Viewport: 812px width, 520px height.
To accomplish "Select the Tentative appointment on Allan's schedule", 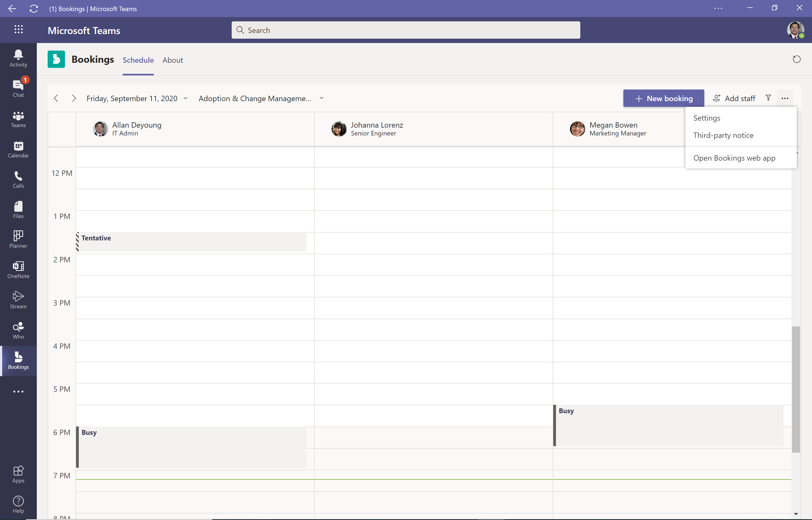I will click(191, 242).
